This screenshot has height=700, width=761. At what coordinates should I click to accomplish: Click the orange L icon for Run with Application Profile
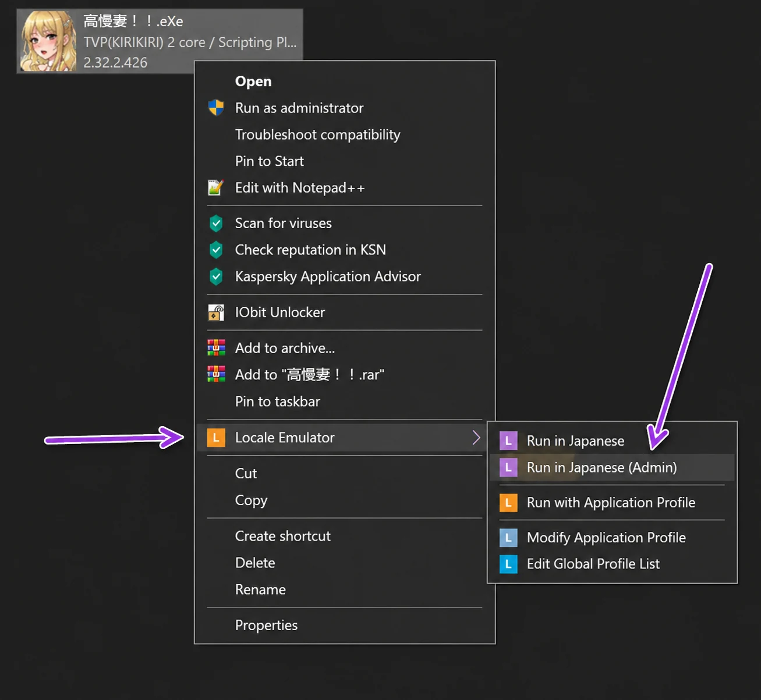click(x=508, y=502)
